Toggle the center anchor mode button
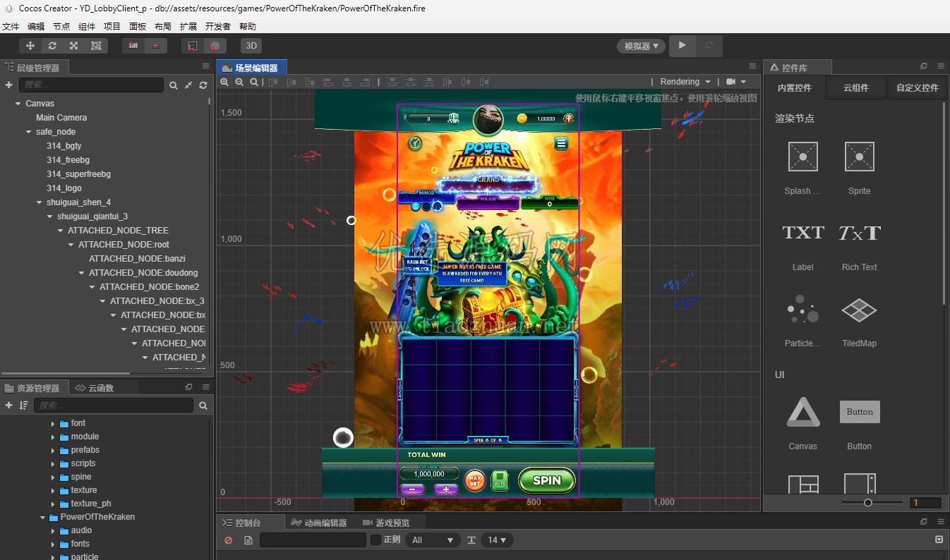Screen dimensions: 950x560 click(155, 46)
